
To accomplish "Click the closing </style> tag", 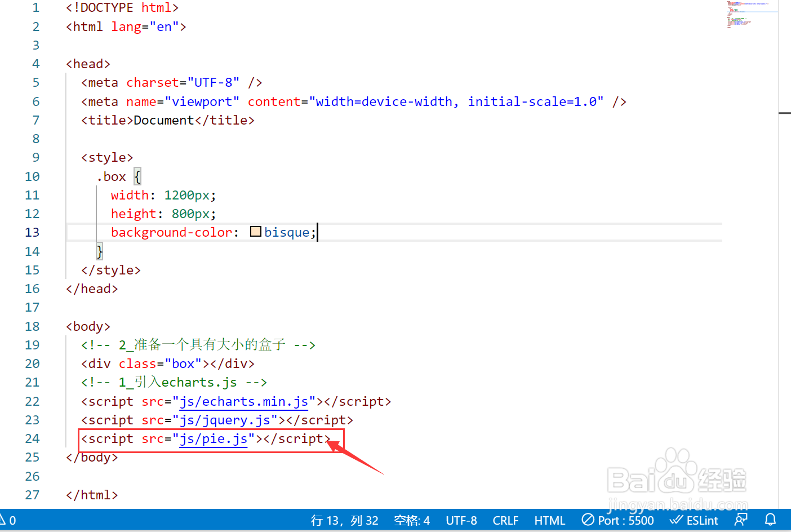I will point(111,270).
